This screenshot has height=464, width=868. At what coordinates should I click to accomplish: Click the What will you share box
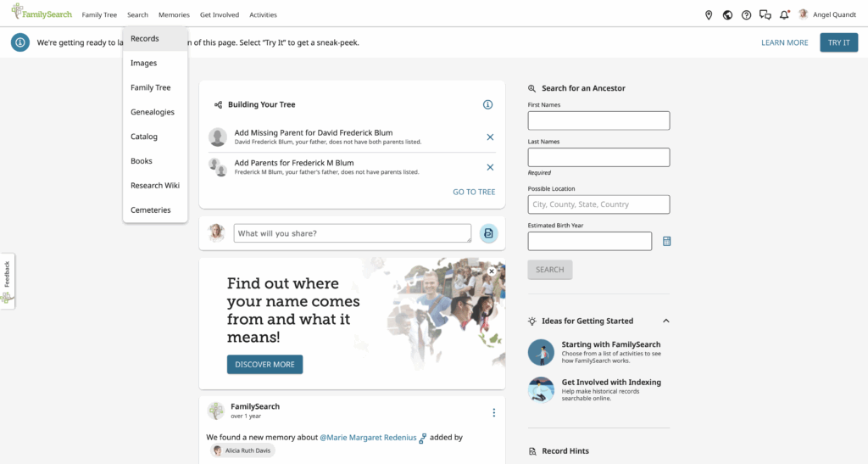coord(352,233)
